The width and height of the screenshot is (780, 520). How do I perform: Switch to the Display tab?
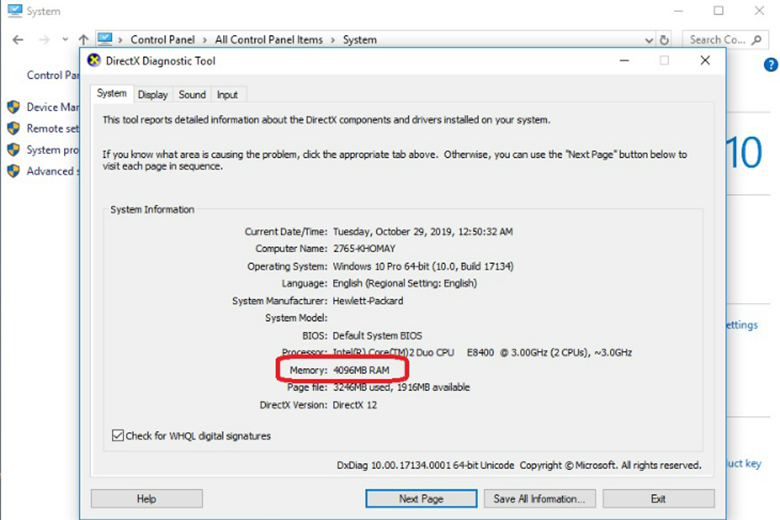[x=153, y=95]
